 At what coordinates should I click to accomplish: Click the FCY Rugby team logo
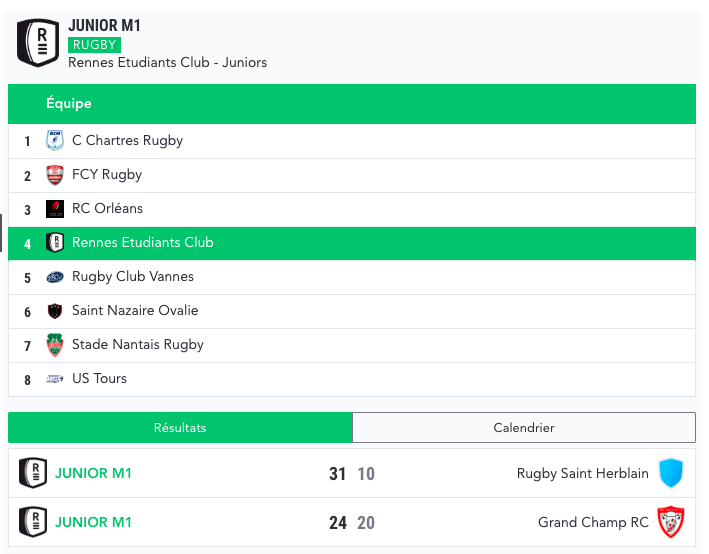click(55, 175)
